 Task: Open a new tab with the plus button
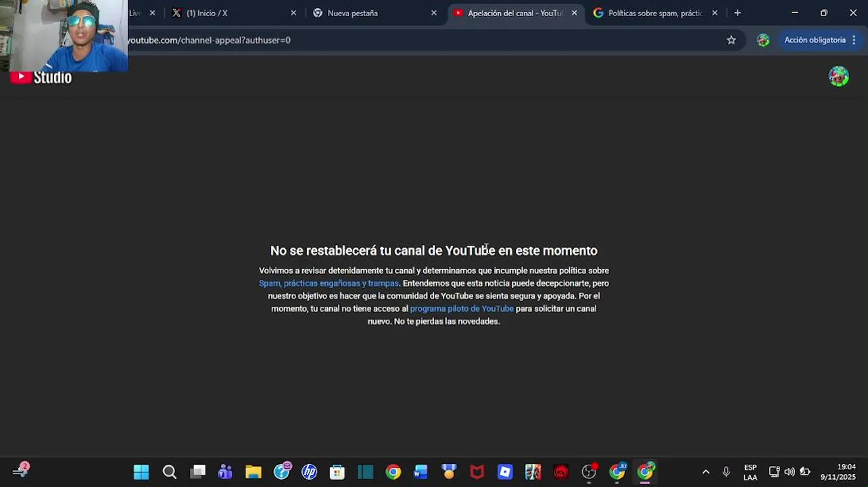738,13
